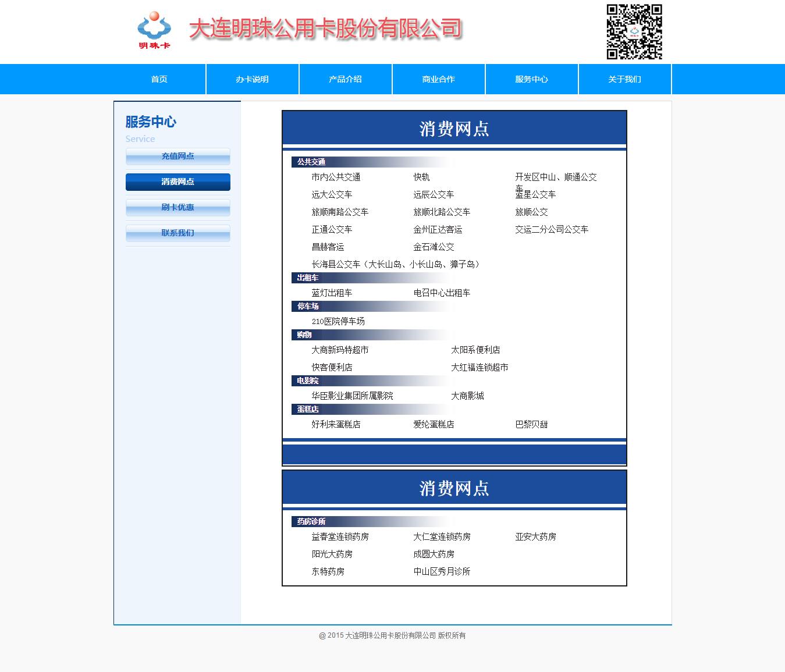Click the 出租车 category header
Image resolution: width=785 pixels, height=672 pixels.
click(308, 278)
